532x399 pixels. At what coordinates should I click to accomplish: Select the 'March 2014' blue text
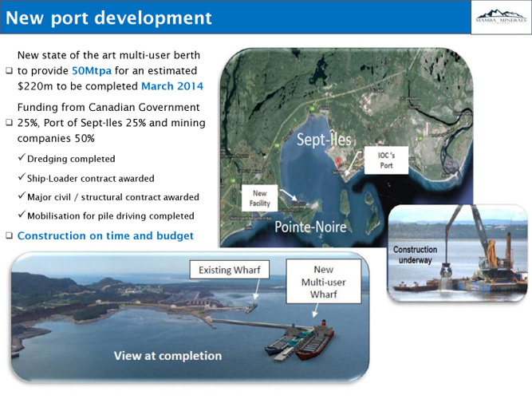[x=172, y=86]
